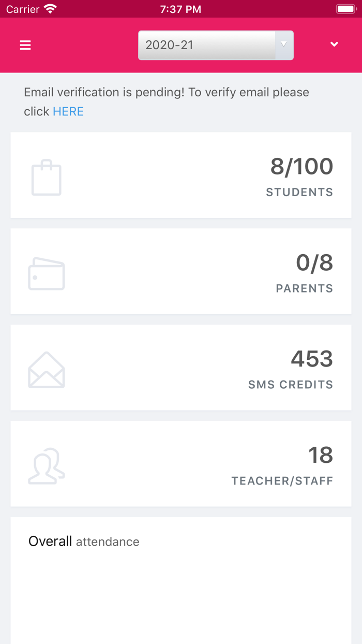Expand the header chevron menu
Viewport: 362px width, 644px height.
(334, 45)
